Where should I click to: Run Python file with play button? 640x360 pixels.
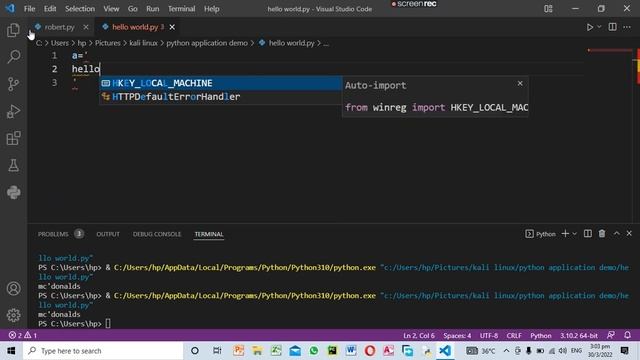pos(590,27)
